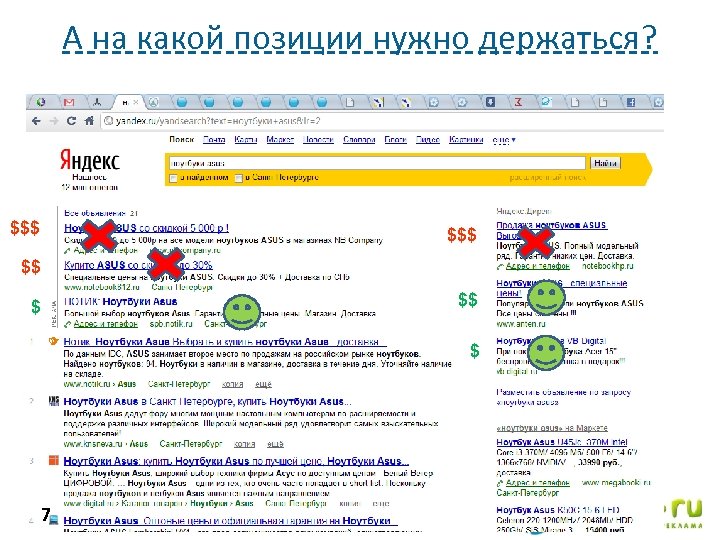Toggle the в Санкт-Петербурге checkbox
The image size is (720, 540).
click(239, 178)
